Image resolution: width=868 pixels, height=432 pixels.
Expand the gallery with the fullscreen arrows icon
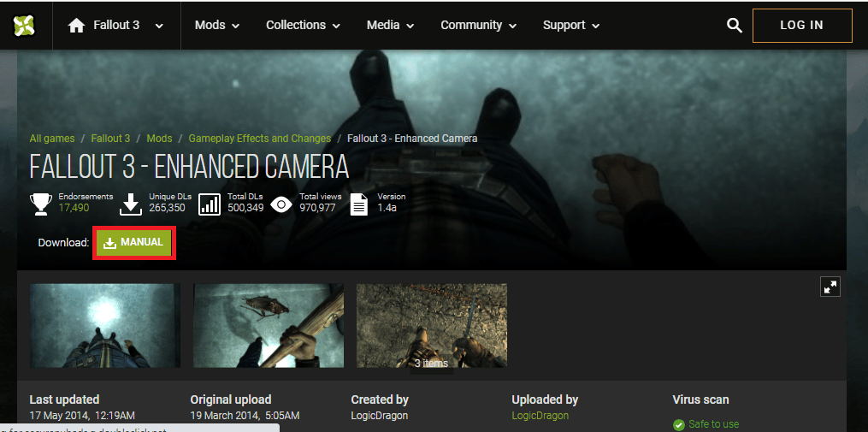[x=830, y=287]
